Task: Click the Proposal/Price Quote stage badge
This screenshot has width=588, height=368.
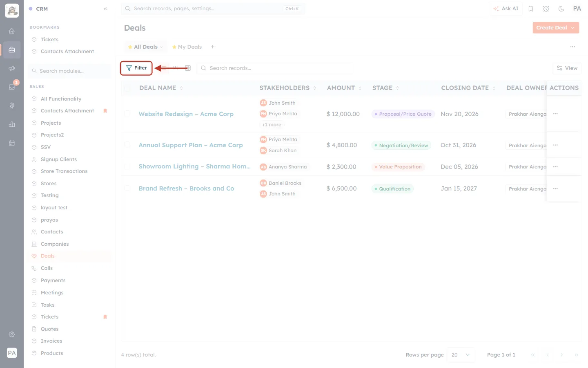Action: tap(403, 114)
